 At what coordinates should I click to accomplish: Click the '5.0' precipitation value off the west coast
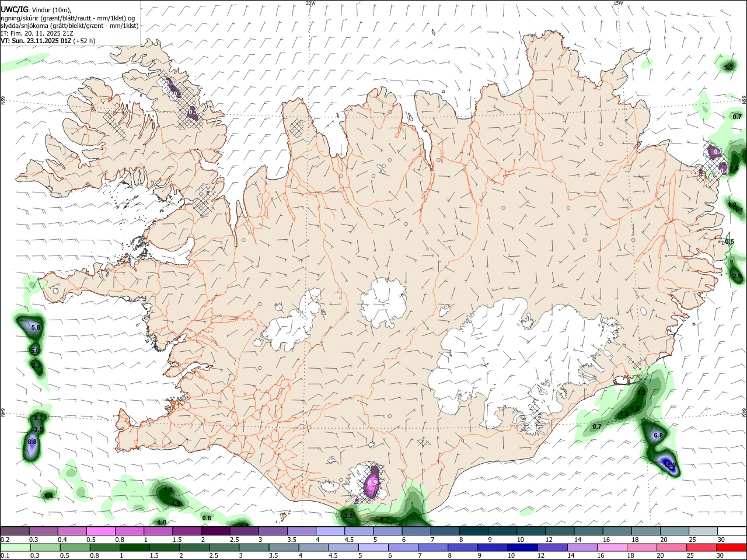click(35, 351)
